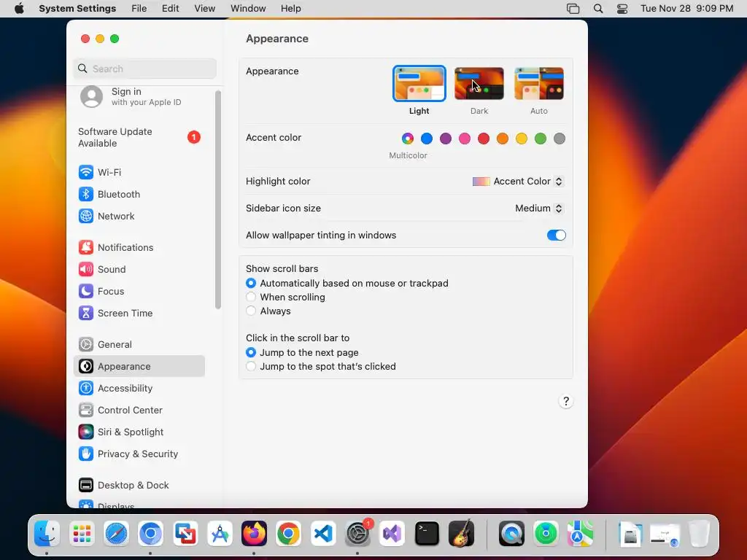The image size is (747, 560).
Task: Choose the Blue accent color
Action: tap(426, 139)
